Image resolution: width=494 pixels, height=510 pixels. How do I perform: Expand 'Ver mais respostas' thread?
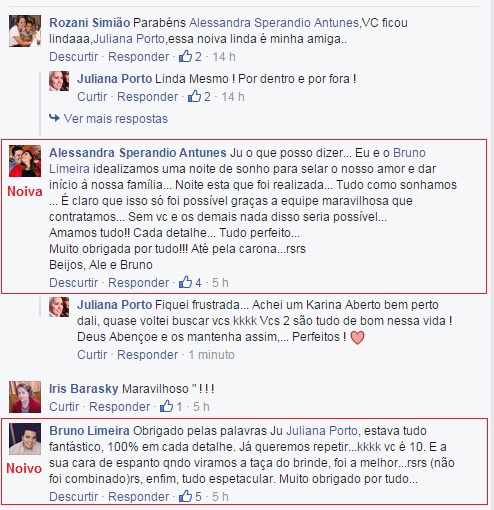pyautogui.click(x=116, y=119)
